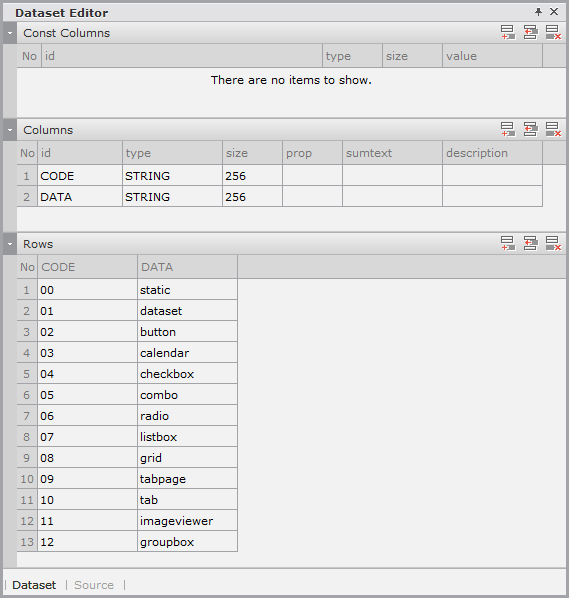Switch to the Source tab
The width and height of the screenshot is (569, 598).
point(94,585)
